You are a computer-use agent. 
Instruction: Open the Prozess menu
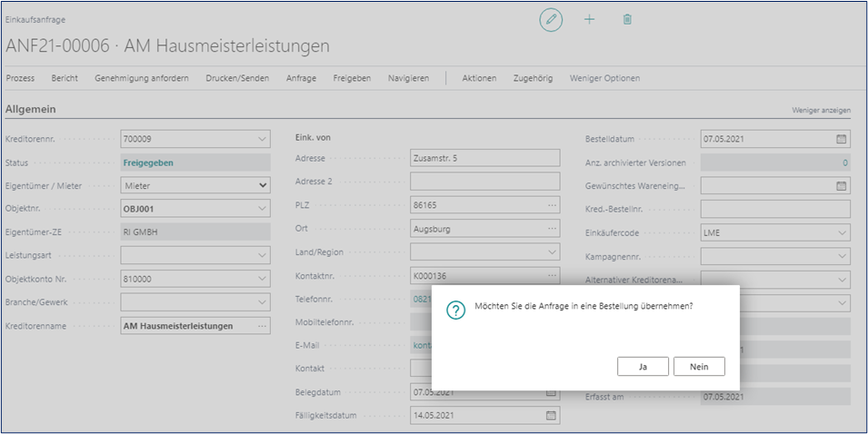20,78
